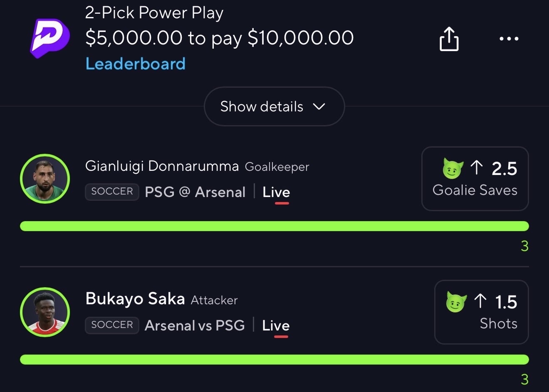Tap the up arrow beside 1.5
Screen dimensions: 549x392
(480, 301)
